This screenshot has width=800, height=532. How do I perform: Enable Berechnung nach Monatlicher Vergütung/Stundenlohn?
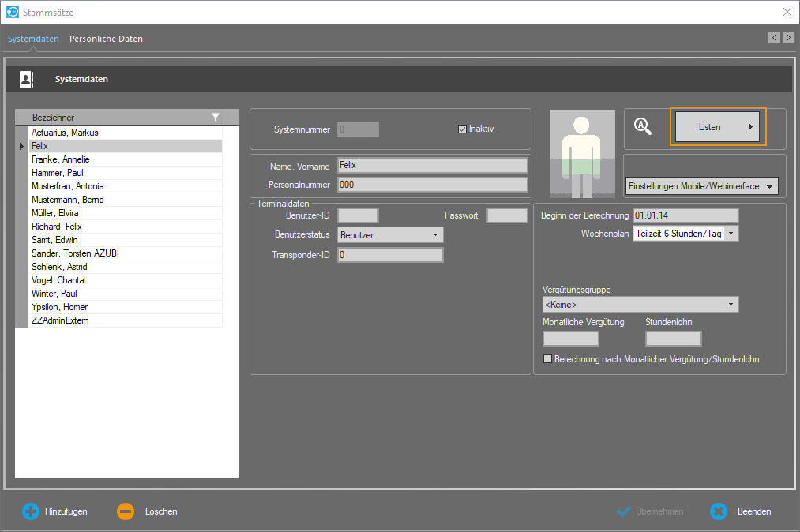click(x=548, y=359)
